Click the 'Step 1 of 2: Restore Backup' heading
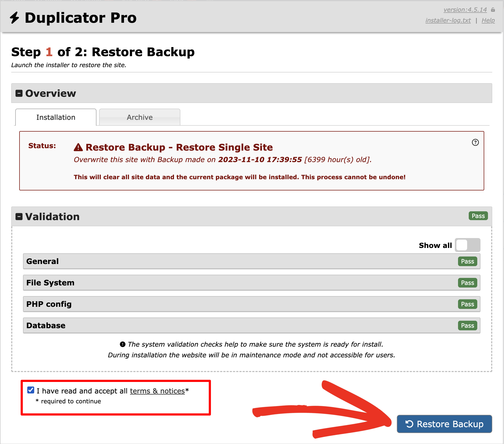 [103, 52]
